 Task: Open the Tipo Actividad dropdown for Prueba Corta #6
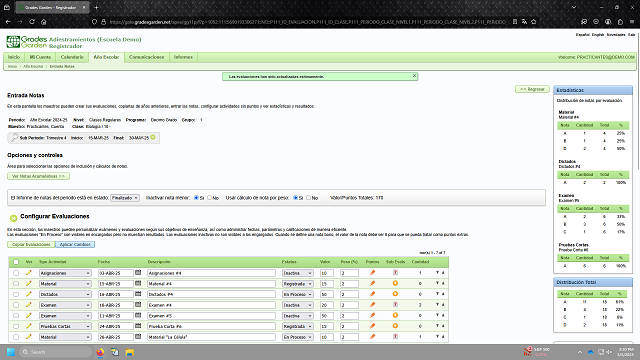(x=65, y=326)
